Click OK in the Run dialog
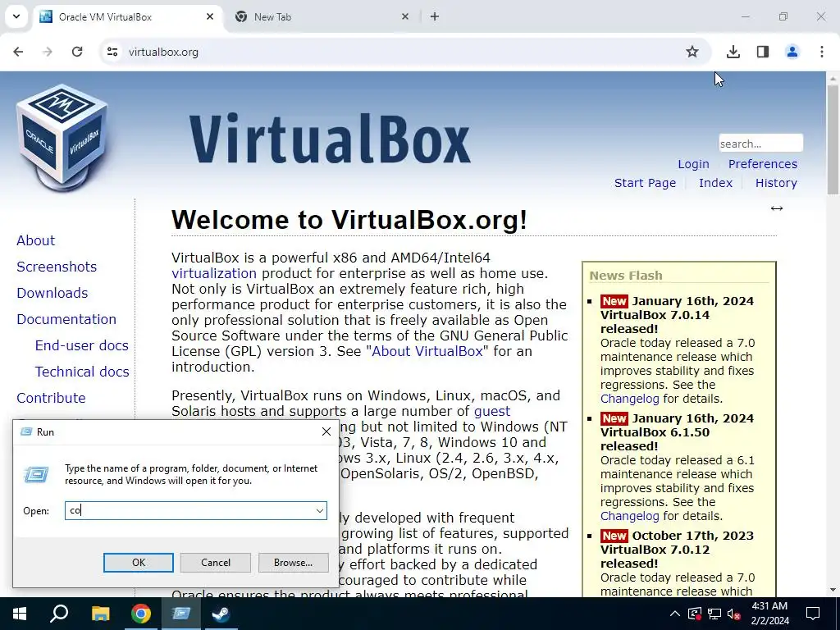The height and width of the screenshot is (630, 840). click(x=138, y=563)
